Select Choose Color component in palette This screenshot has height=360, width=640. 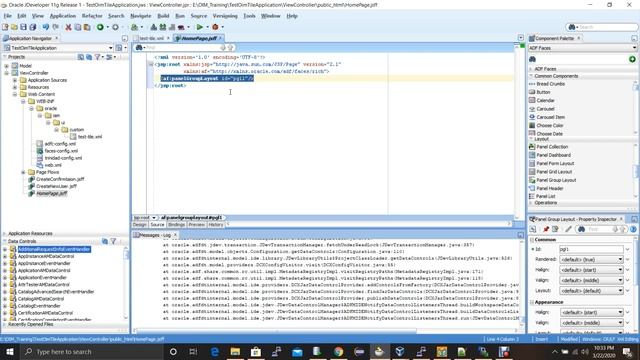(x=549, y=126)
